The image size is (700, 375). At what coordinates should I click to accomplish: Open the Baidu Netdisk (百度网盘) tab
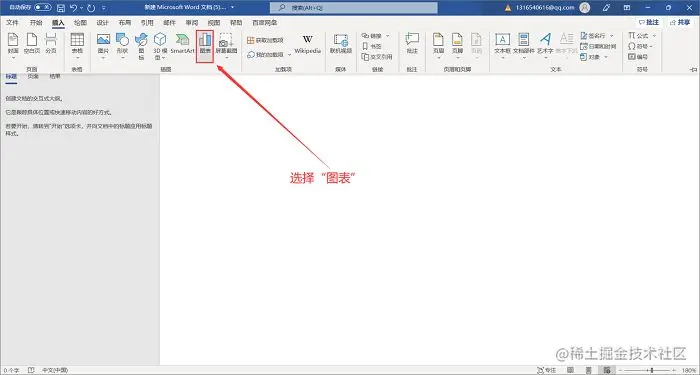pyautogui.click(x=264, y=22)
